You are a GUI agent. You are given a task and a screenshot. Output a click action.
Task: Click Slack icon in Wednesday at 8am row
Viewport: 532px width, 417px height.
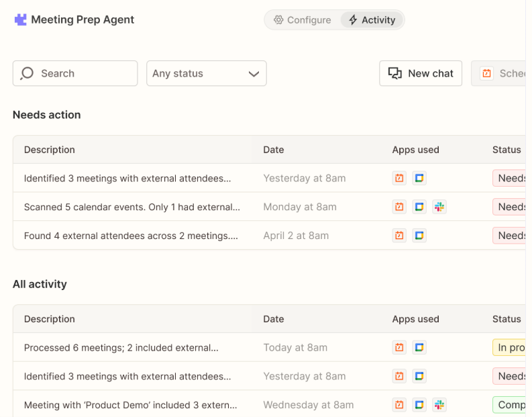click(439, 405)
